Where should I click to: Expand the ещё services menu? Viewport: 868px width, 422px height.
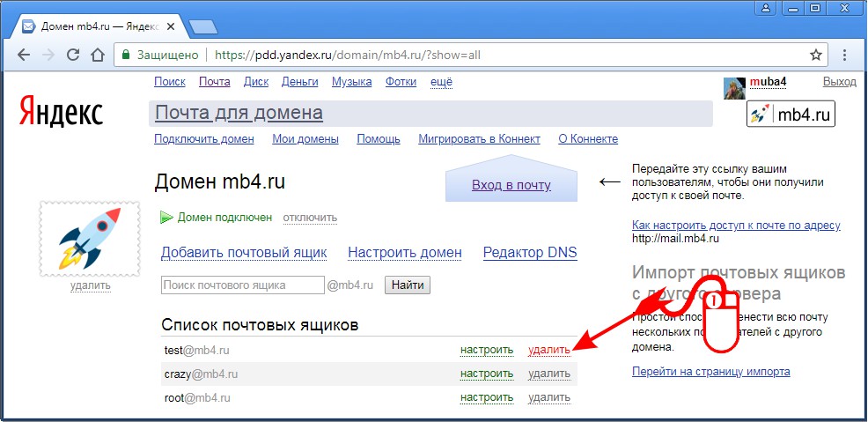pyautogui.click(x=441, y=82)
